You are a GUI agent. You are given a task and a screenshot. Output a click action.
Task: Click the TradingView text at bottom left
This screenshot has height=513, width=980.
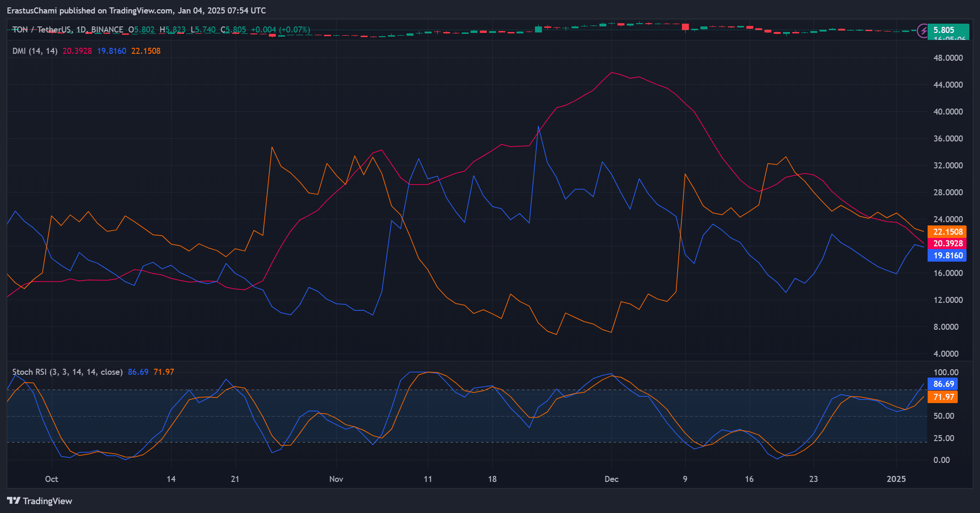click(x=47, y=501)
